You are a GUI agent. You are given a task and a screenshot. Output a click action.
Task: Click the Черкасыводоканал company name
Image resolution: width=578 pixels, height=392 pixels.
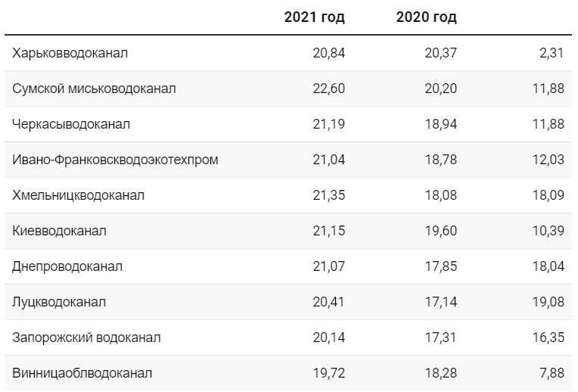pos(71,124)
